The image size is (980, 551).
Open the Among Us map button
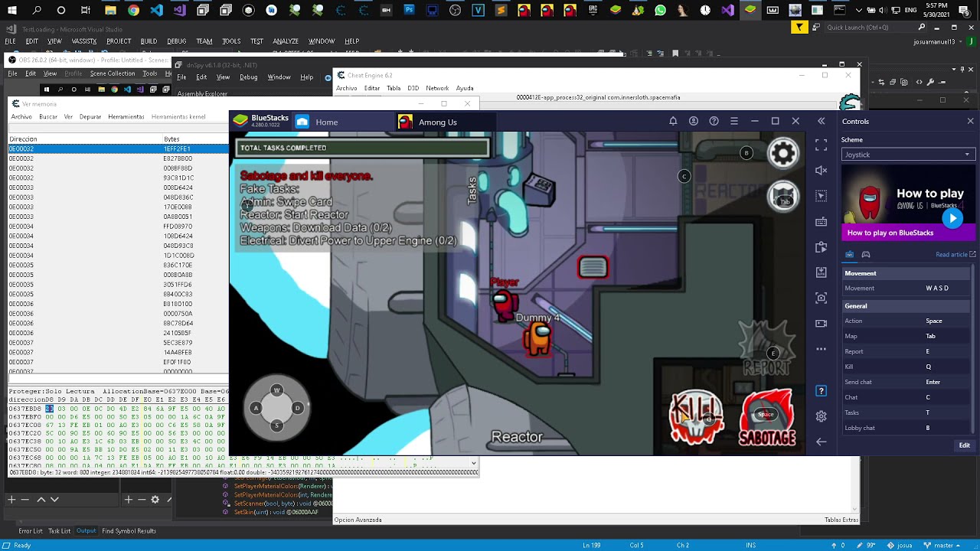click(x=782, y=197)
